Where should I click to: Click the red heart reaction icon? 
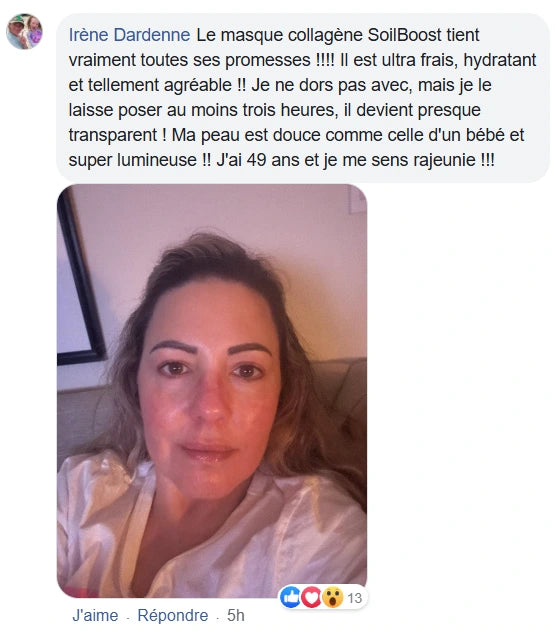click(311, 597)
